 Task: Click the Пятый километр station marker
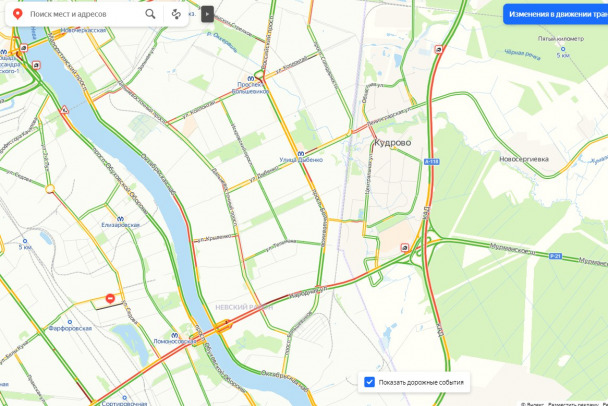(563, 49)
